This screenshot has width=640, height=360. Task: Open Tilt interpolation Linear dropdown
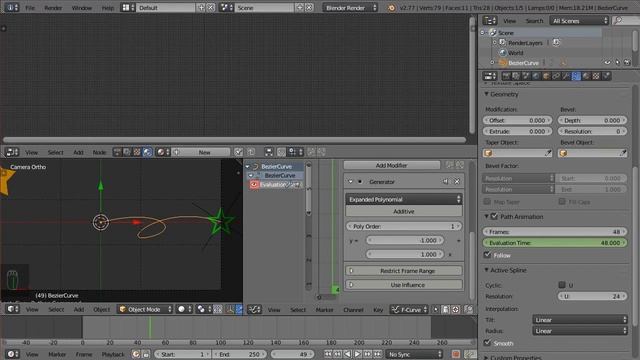tap(580, 320)
